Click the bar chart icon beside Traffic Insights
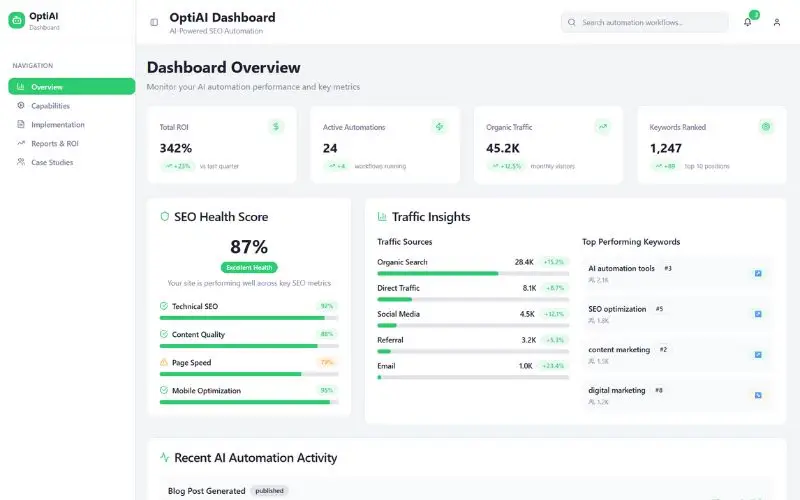This screenshot has width=800, height=500. 382,217
